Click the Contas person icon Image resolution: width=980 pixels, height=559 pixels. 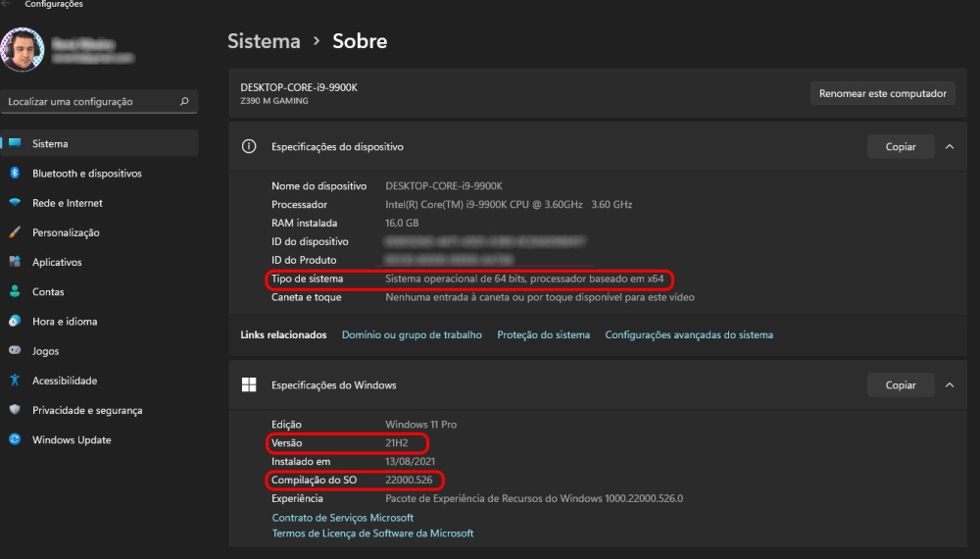15,291
